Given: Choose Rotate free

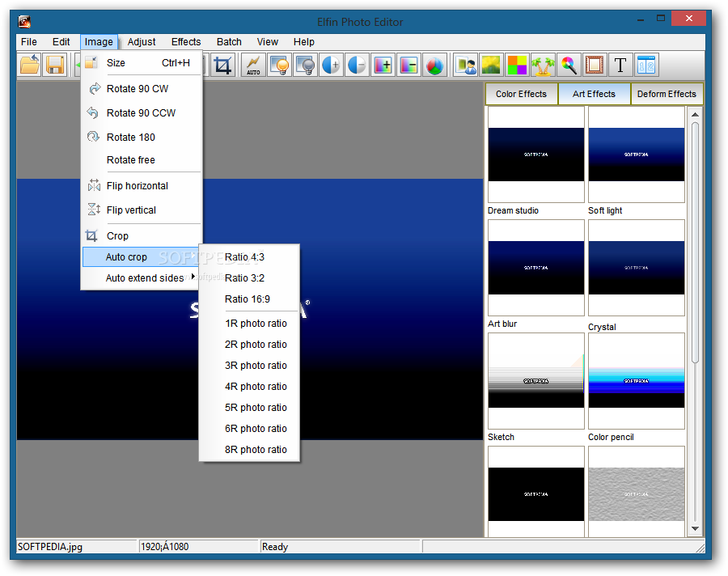Looking at the screenshot, I should 142,160.
